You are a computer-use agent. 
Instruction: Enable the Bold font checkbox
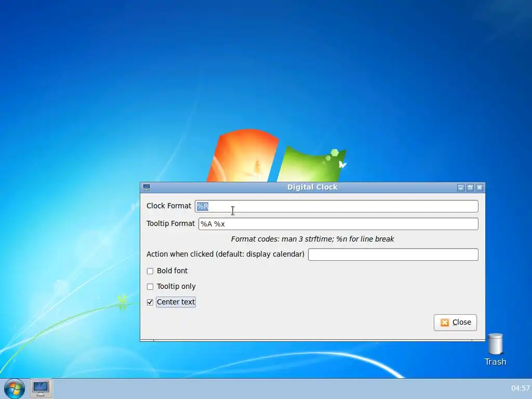tap(150, 271)
